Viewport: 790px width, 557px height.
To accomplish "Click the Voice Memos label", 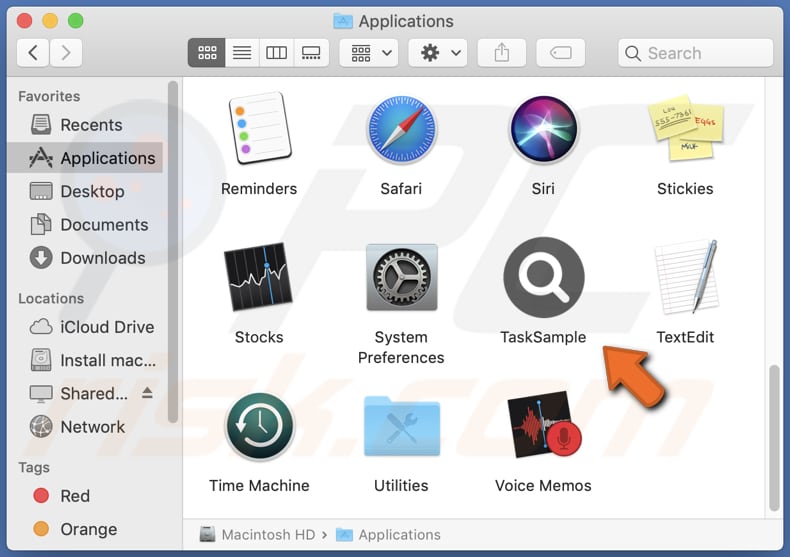I will (x=543, y=485).
